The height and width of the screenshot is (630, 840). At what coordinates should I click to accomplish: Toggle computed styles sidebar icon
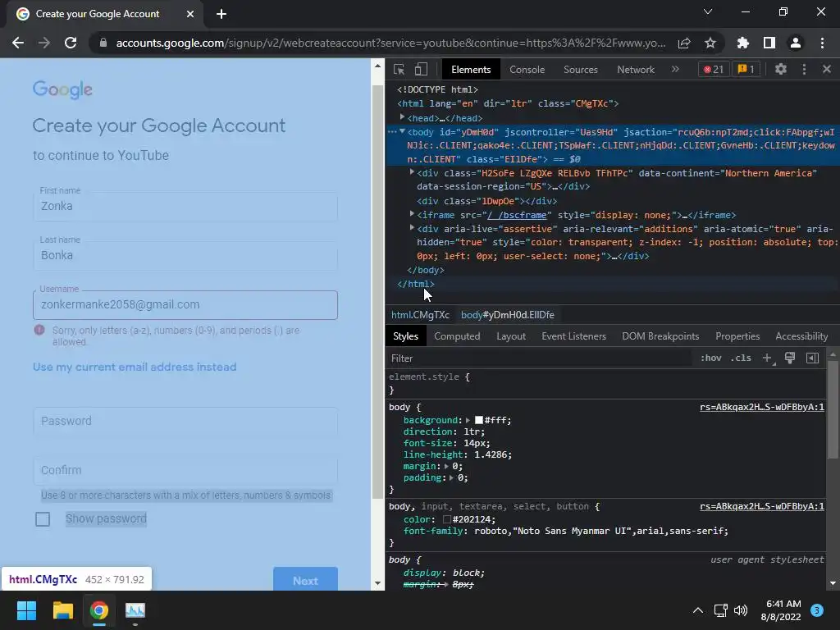(x=813, y=358)
